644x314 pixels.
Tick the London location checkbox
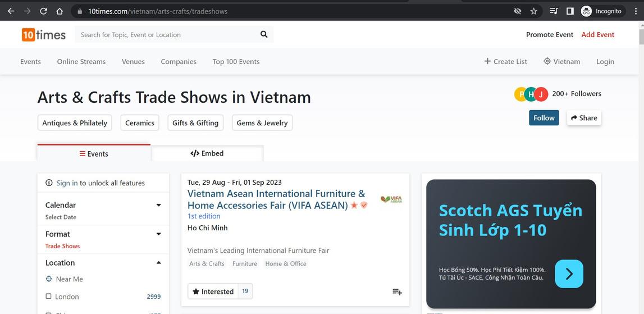(48, 297)
